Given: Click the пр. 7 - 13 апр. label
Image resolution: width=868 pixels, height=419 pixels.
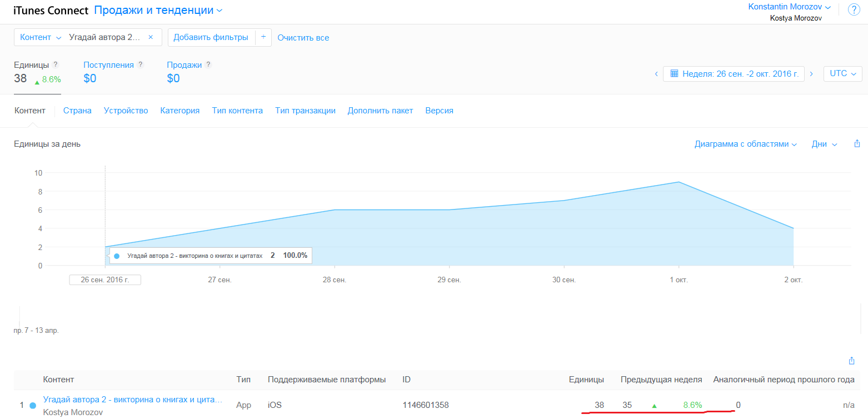Looking at the screenshot, I should point(36,331).
